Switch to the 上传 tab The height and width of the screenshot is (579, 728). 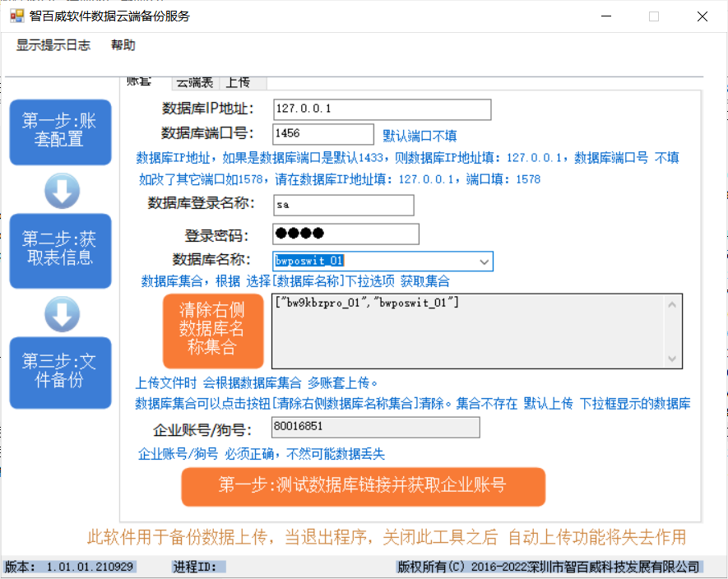coord(238,81)
